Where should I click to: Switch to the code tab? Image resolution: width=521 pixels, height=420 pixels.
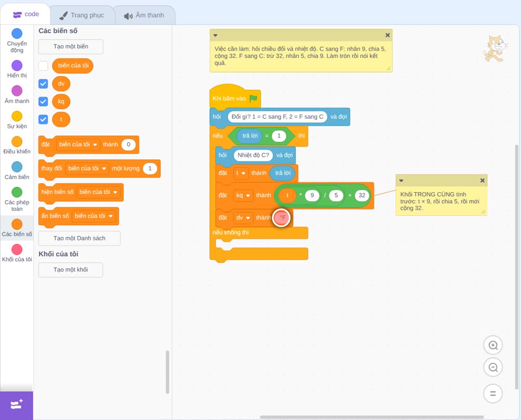pos(26,14)
